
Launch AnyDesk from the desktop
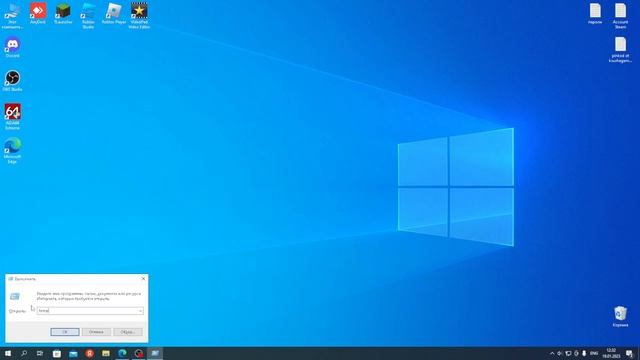38,13
